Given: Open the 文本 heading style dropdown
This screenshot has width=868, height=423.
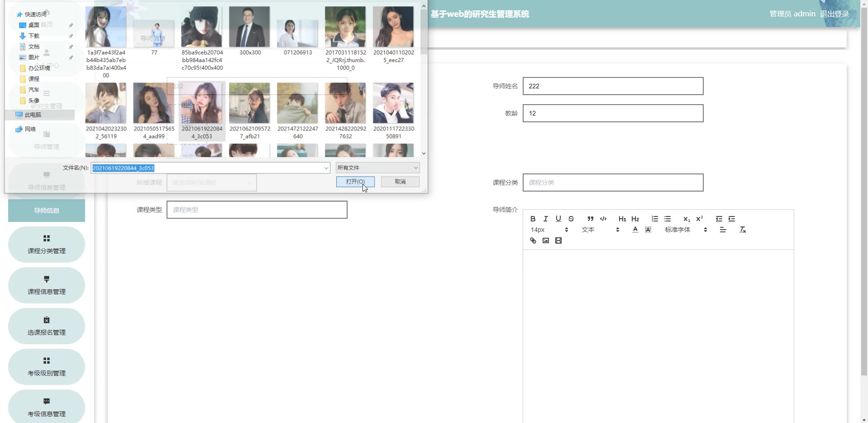Looking at the screenshot, I should coord(600,230).
